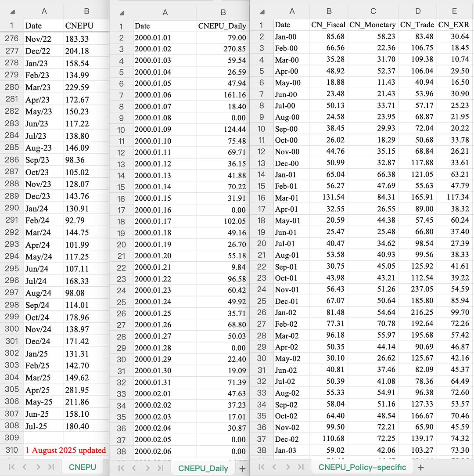This screenshot has width=474, height=476.
Task: Click the CNEPU header cell
Action: click(x=86, y=26)
